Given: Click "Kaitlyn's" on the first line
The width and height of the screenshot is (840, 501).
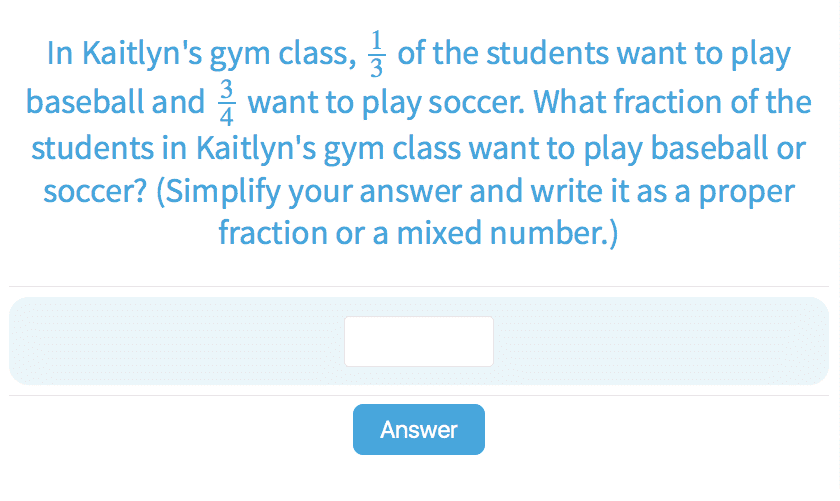Looking at the screenshot, I should (137, 54).
